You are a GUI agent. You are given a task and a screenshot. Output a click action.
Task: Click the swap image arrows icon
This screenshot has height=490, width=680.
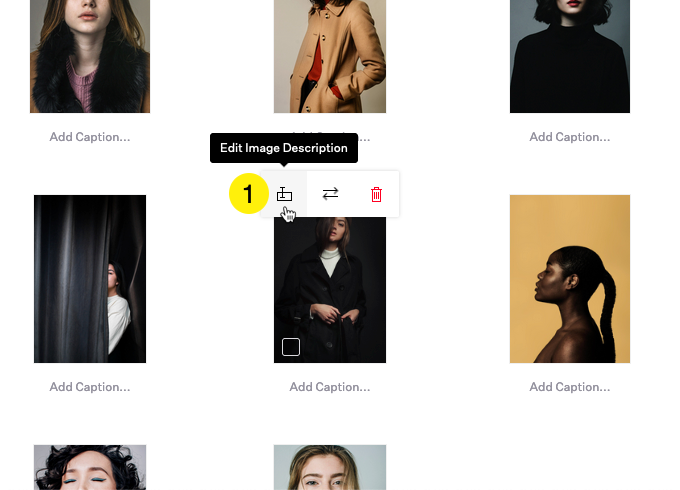pos(330,193)
